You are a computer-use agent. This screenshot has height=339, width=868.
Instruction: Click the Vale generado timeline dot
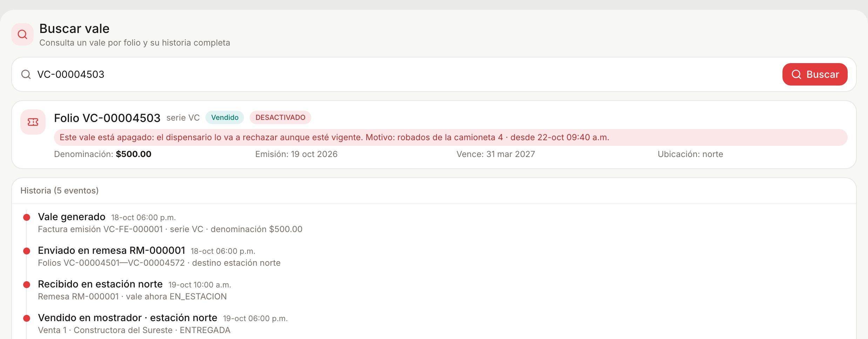(27, 217)
